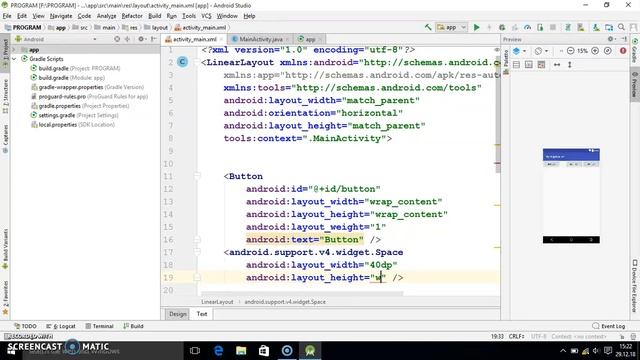Screen dimensions: 640x360
Task: Open the Search Everywhere magnifier icon
Action: (x=622, y=27)
